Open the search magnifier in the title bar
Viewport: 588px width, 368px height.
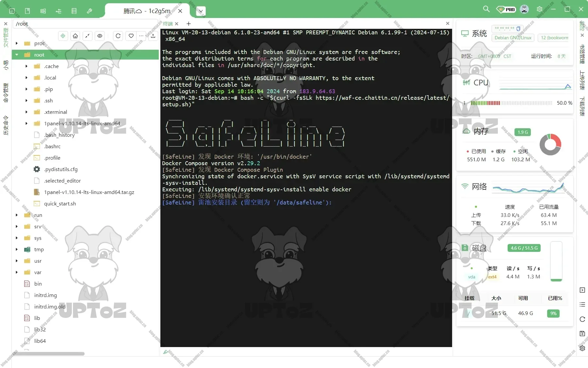pos(486,9)
